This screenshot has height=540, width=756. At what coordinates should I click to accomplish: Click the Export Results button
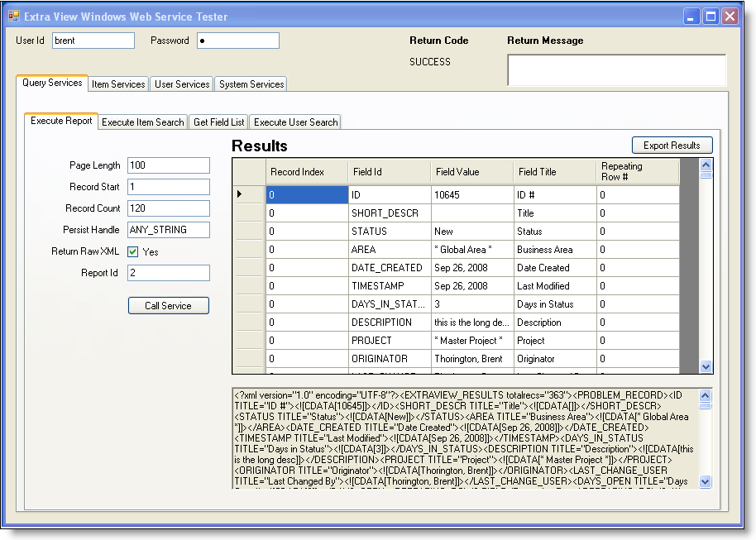pos(672,145)
